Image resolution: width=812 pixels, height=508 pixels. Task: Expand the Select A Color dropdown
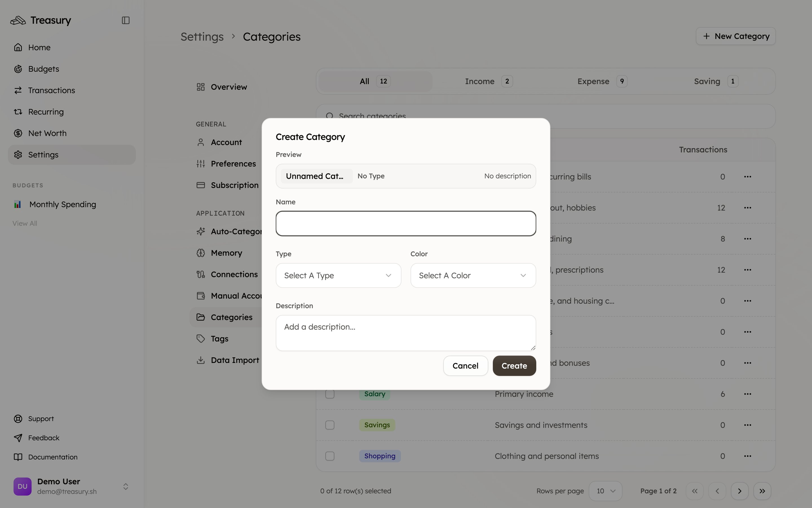[x=473, y=275]
